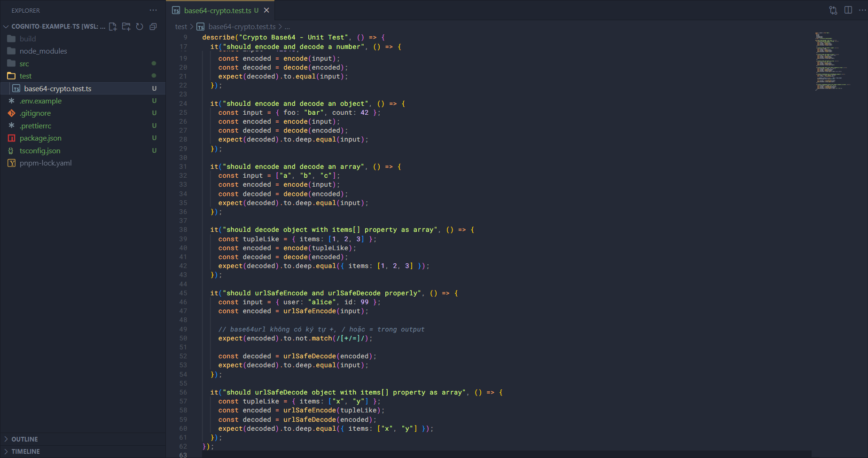Viewport: 868px width, 458px height.
Task: Expand the TIMELINE section
Action: pyautogui.click(x=25, y=451)
